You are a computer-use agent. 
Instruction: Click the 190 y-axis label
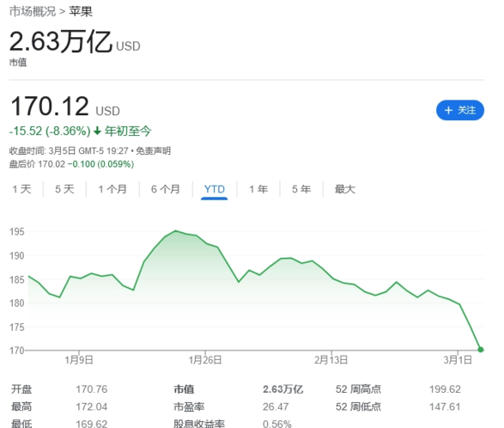(17, 255)
